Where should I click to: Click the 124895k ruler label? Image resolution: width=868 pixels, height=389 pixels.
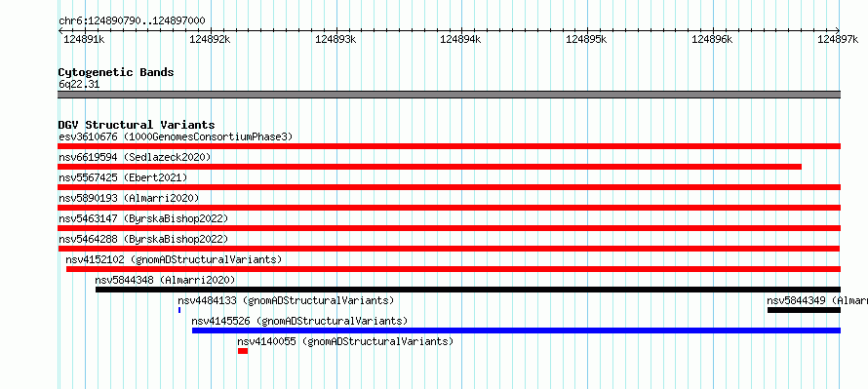[x=586, y=39]
